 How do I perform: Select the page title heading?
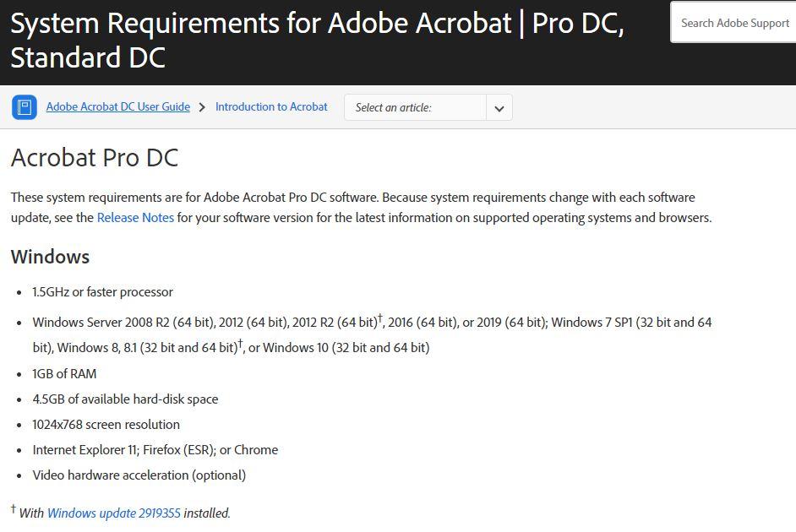pyautogui.click(x=316, y=40)
